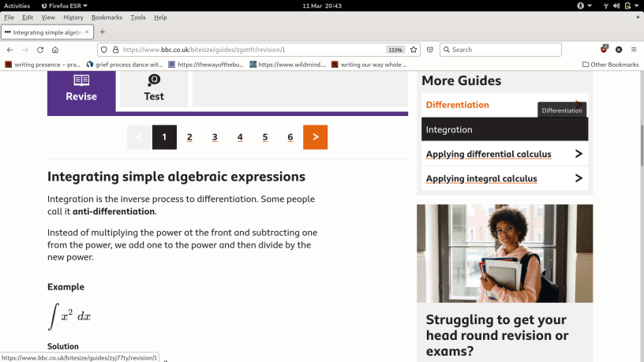Screen dimensions: 644x362
Task: Open a new tab with the plus icon
Action: [103, 32]
